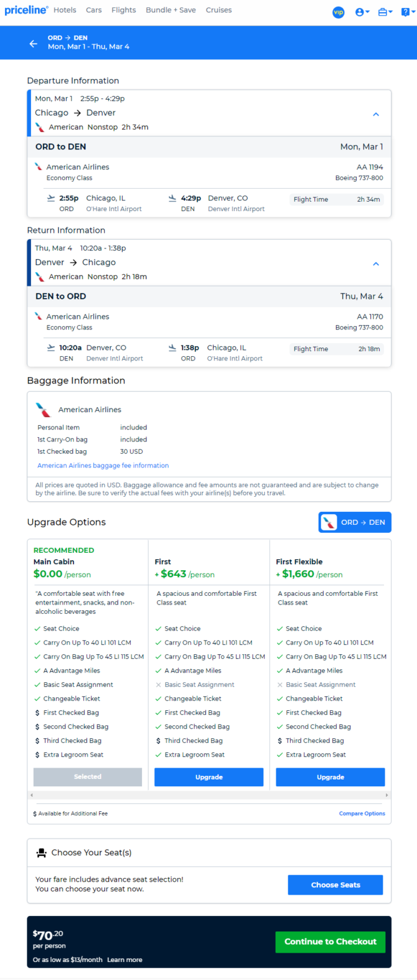Open the Cars menu

tap(94, 10)
